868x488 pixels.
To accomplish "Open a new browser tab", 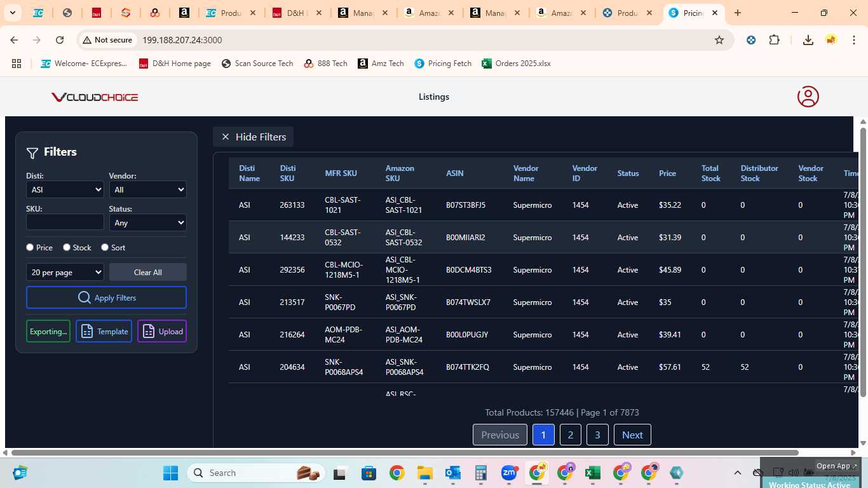I will point(738,13).
